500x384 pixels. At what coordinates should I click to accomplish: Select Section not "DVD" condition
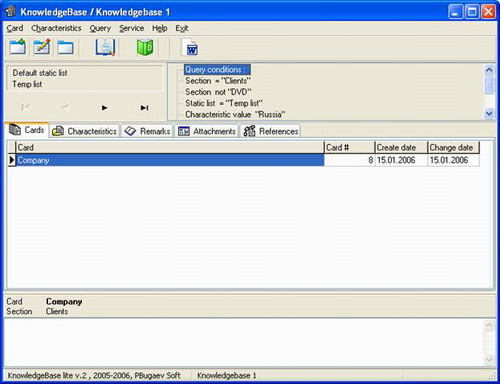coord(218,92)
